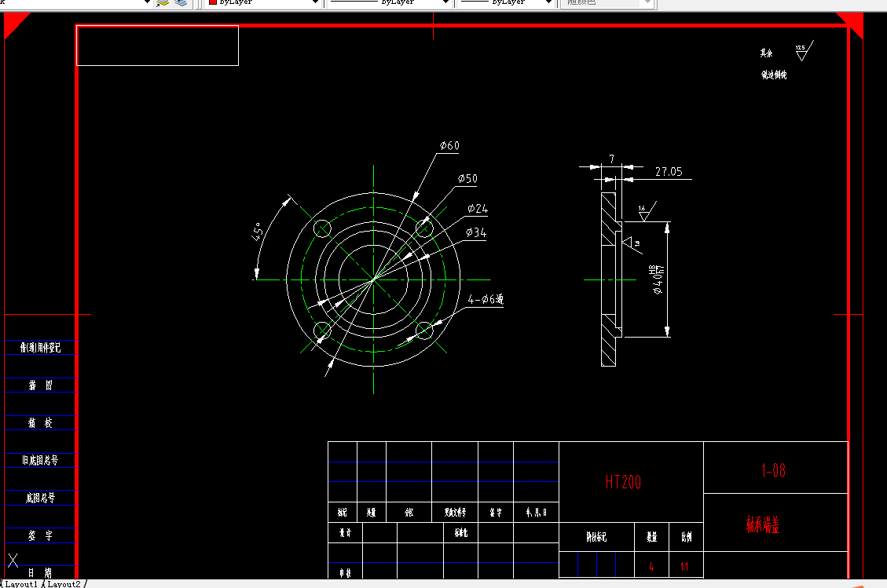Click the 阶段标记 title block cell

(596, 536)
